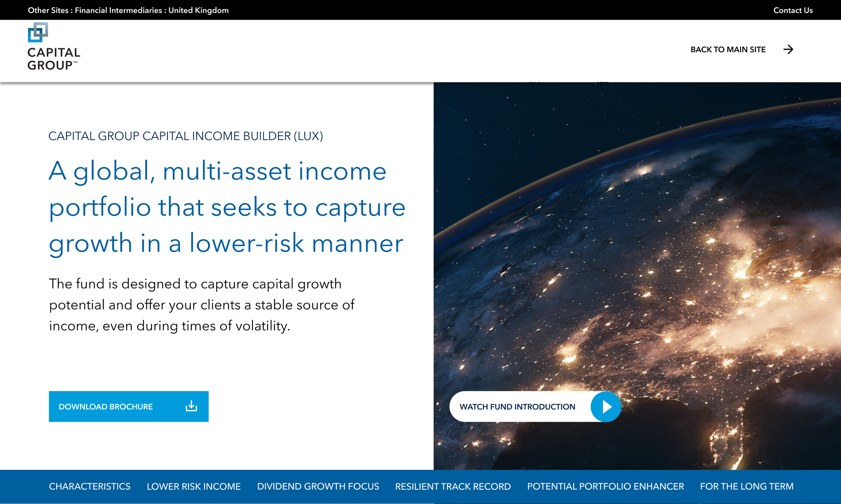The image size is (841, 504).
Task: Navigate to the Resilient Track Record section
Action: click(x=453, y=486)
